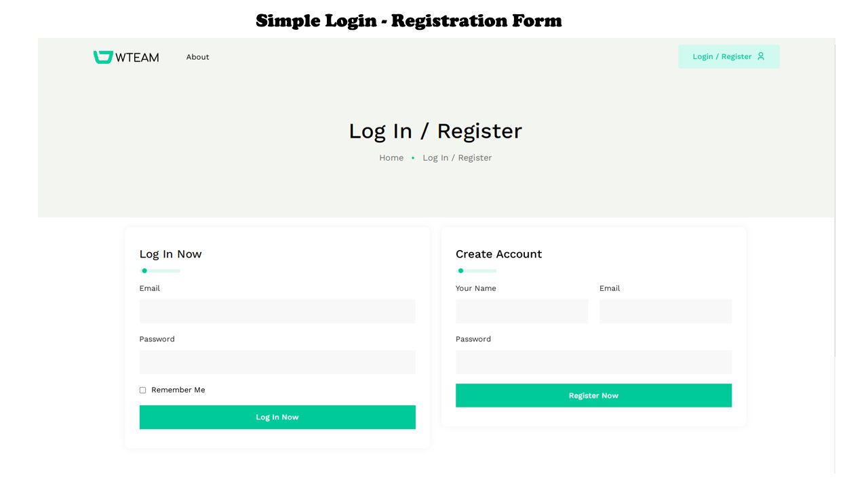Focus the Password field in Create Account form
The image size is (868, 488).
pyautogui.click(x=593, y=362)
